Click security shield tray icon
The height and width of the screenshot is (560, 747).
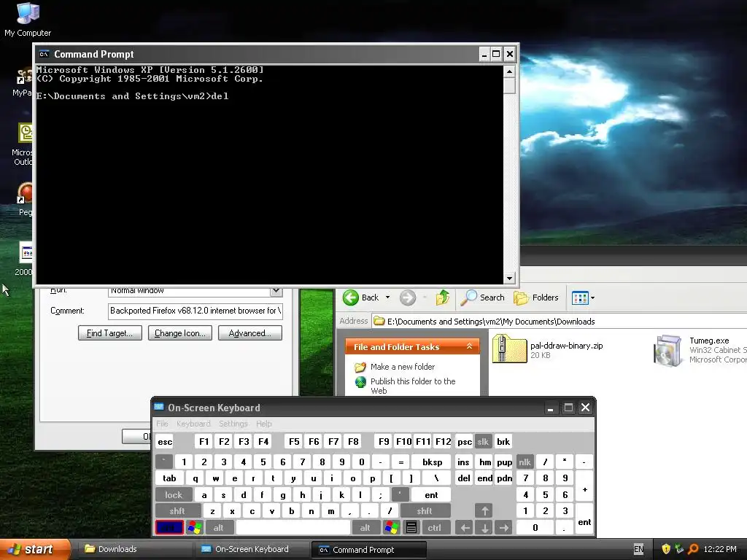[x=666, y=549]
